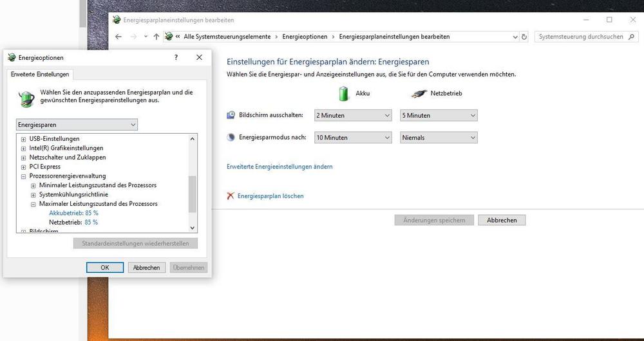Screen dimensions: 644x341
Task: Click the help question mark in Energieoptionen dialog
Action: 176,57
